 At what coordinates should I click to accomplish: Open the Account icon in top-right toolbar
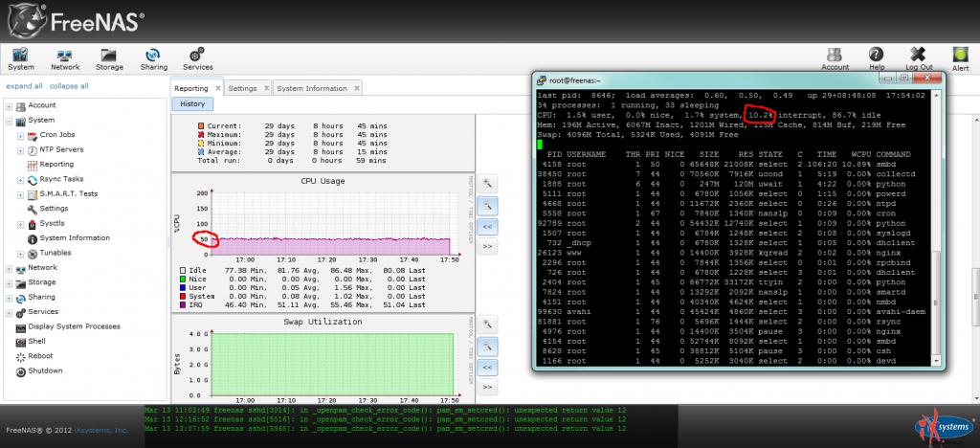pyautogui.click(x=835, y=58)
